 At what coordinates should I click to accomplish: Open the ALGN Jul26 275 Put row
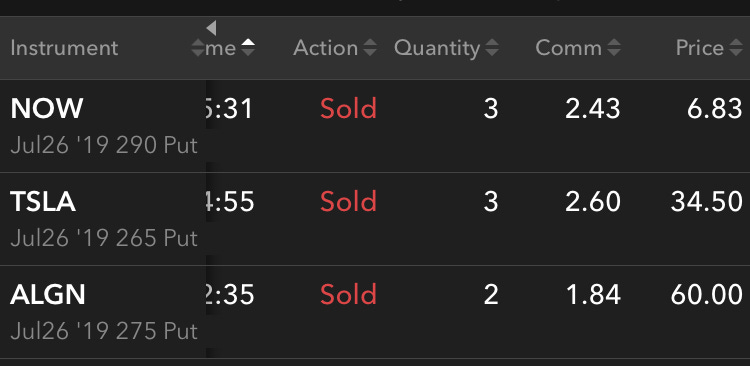pos(375,312)
